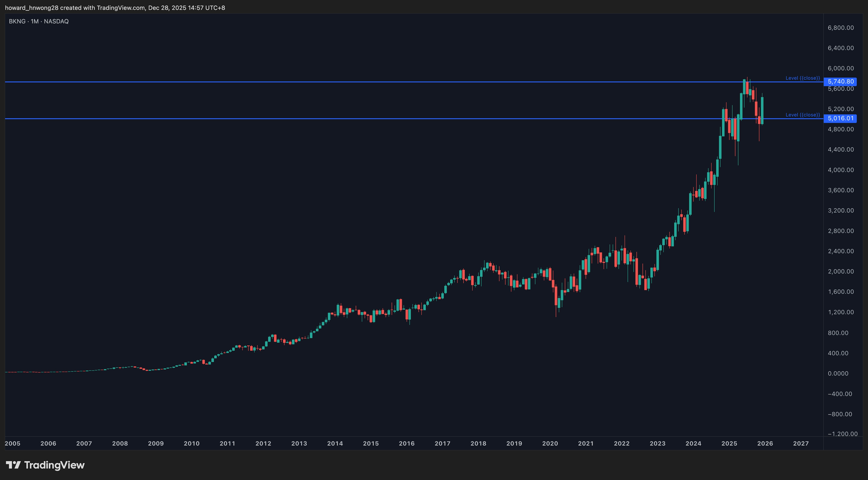Click the 2014 label on time axis
This screenshot has height=480, width=868.
click(x=335, y=443)
